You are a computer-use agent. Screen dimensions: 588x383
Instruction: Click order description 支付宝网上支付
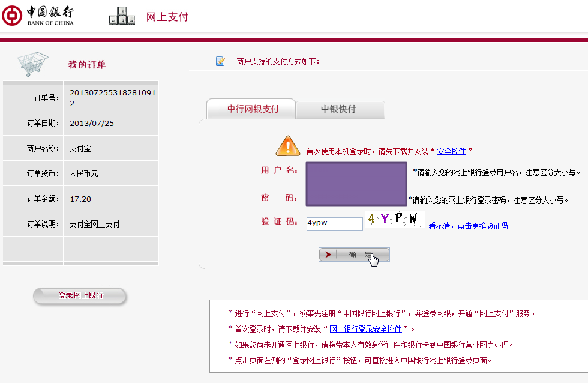click(x=95, y=224)
